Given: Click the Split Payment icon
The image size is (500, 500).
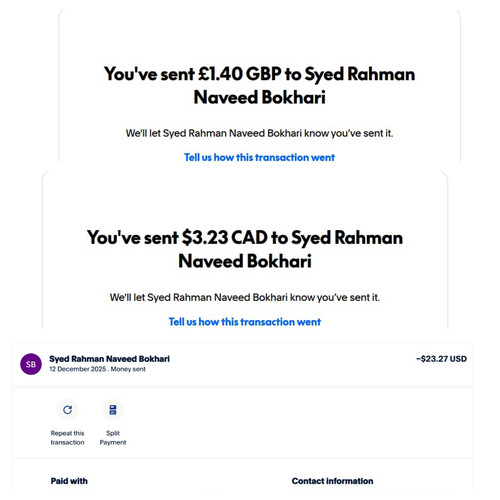Looking at the screenshot, I should (x=113, y=410).
